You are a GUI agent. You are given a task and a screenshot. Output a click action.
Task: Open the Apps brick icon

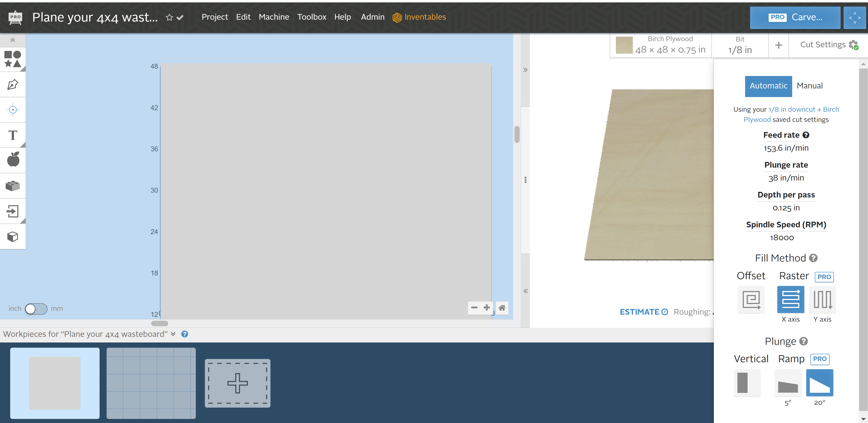[12, 186]
